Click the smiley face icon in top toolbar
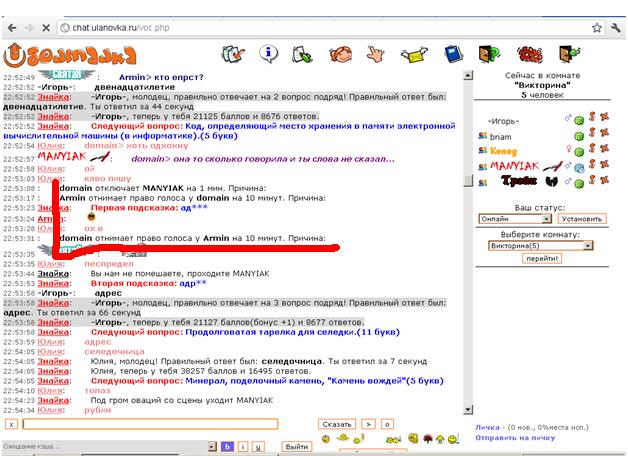This screenshot has width=628, height=456. [340, 53]
